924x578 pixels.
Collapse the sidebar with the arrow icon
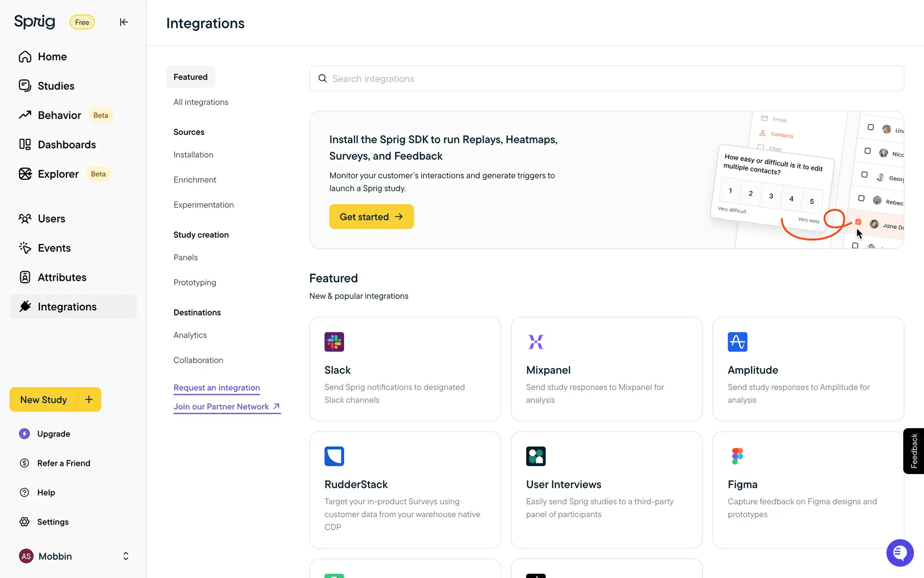(x=124, y=22)
